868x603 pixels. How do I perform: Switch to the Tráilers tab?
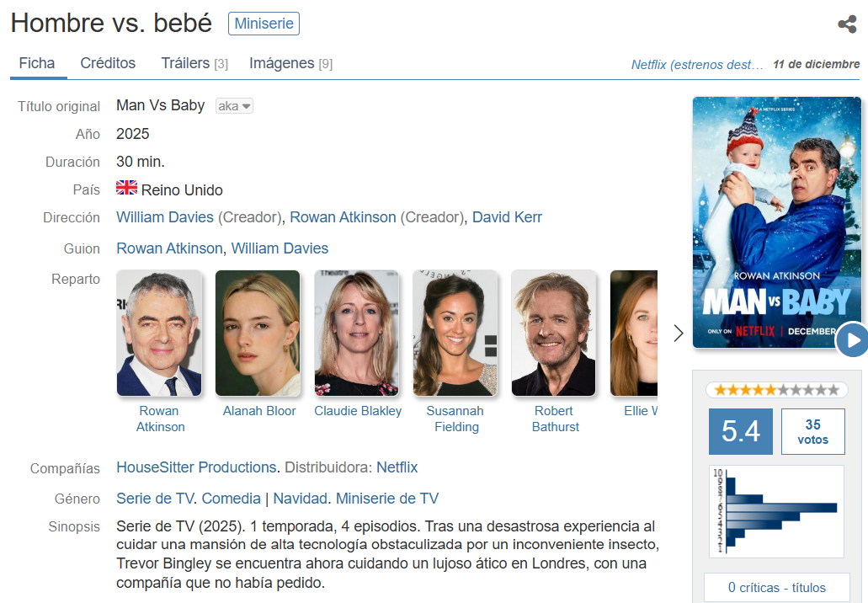pos(194,63)
